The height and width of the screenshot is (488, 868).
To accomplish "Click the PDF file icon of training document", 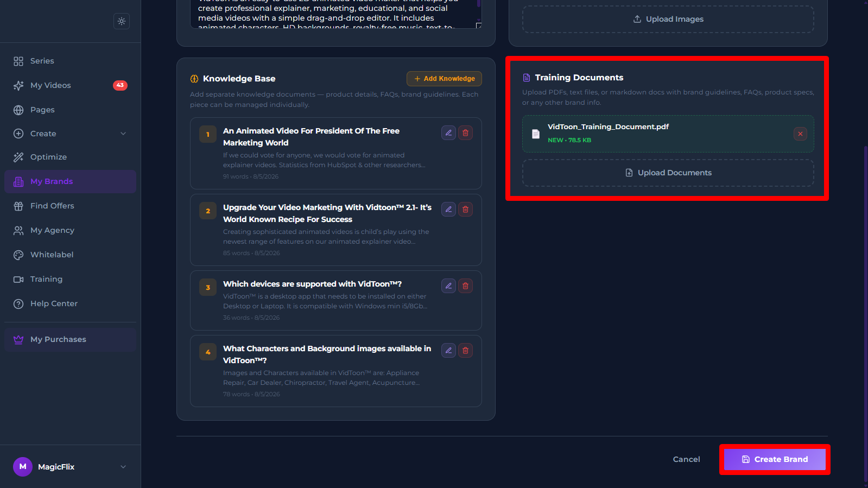I will pos(536,134).
